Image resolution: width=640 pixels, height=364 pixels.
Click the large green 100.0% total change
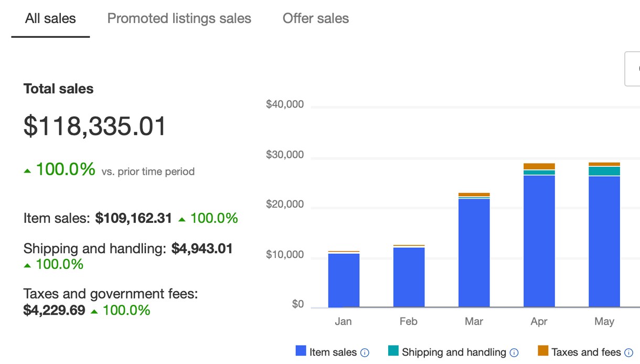pos(66,169)
